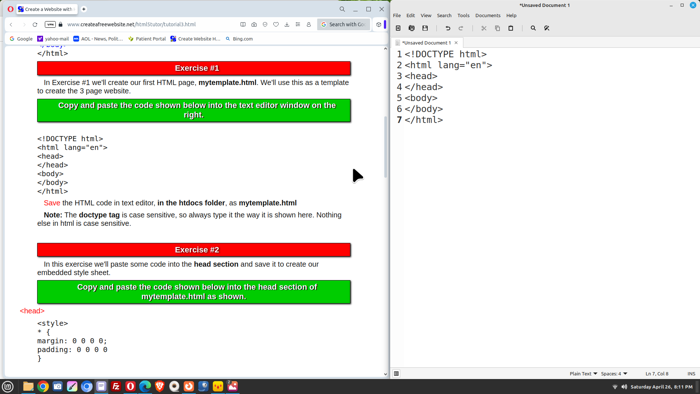Open Documents menu in text editor
Screen dimensions: 700x394
tap(488, 16)
